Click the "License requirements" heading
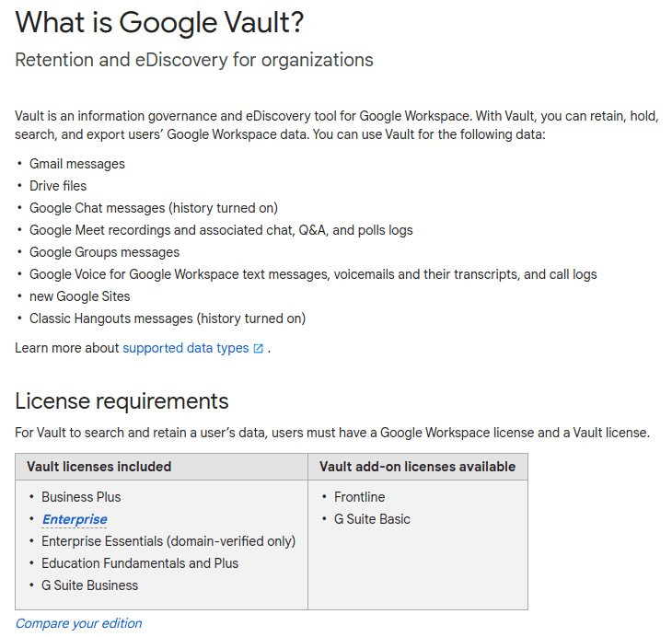This screenshot has width=672, height=637. [x=122, y=401]
